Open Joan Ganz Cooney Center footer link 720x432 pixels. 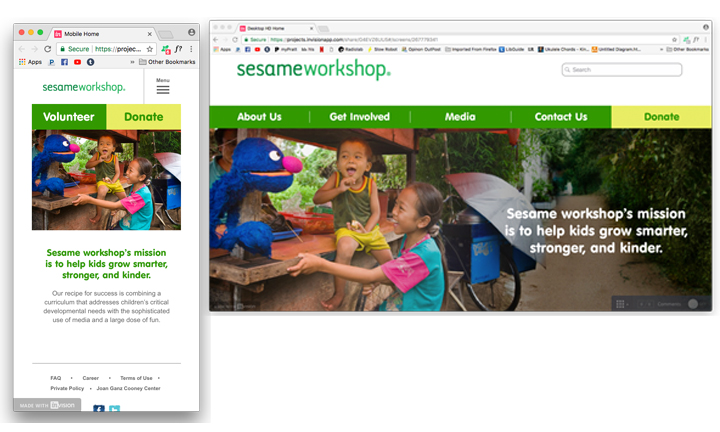click(x=129, y=388)
